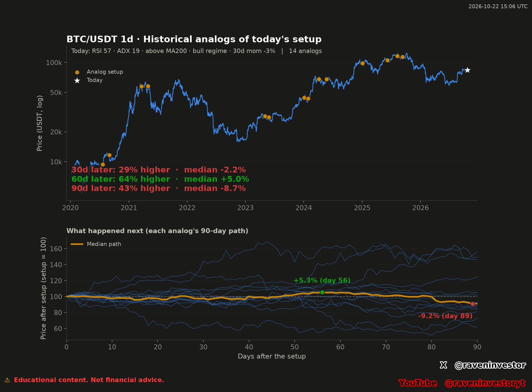Click the red YouTube label
Image resolution: width=532 pixels, height=392 pixels.
click(x=418, y=383)
